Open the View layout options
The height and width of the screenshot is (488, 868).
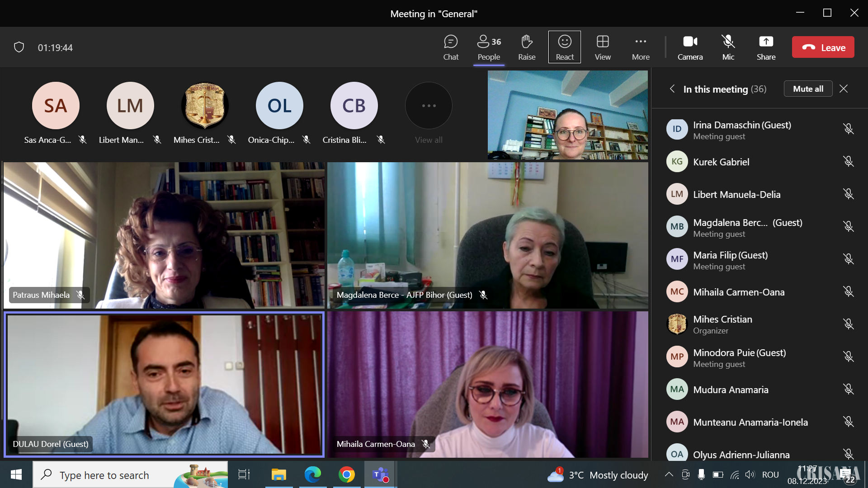(602, 47)
